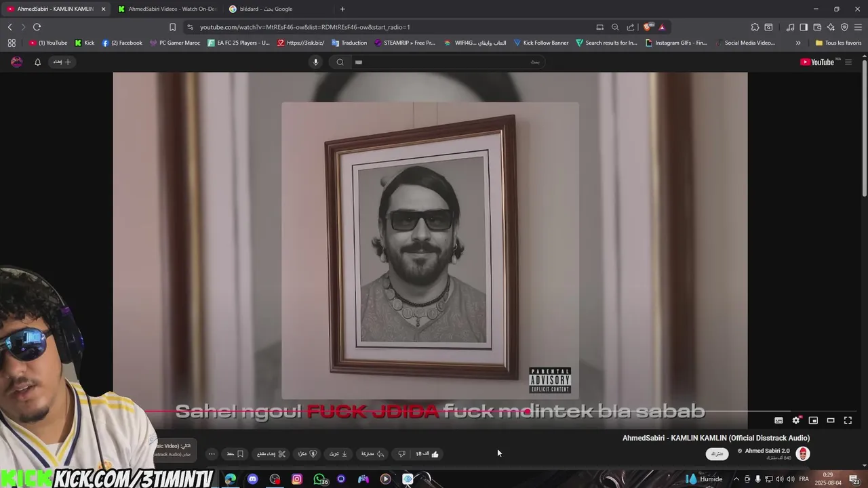
Task: Open Ahmed Sabiri 2.0 channel name link
Action: coord(767,451)
